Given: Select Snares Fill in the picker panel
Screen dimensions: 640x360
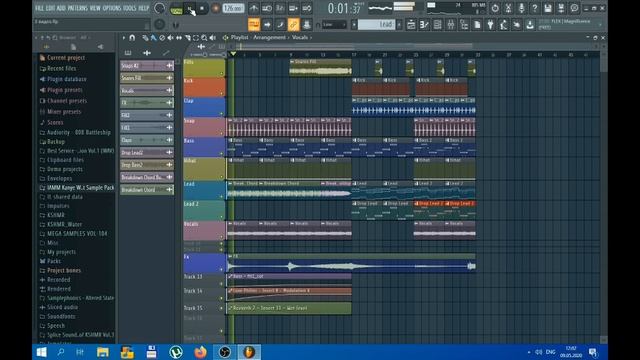Looking at the screenshot, I should point(147,78).
